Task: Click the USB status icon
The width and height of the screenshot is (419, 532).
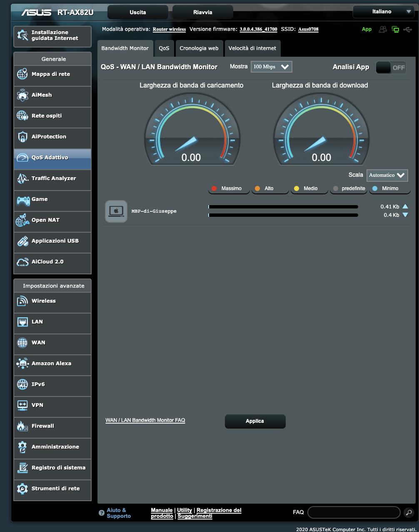Action: coord(408,29)
